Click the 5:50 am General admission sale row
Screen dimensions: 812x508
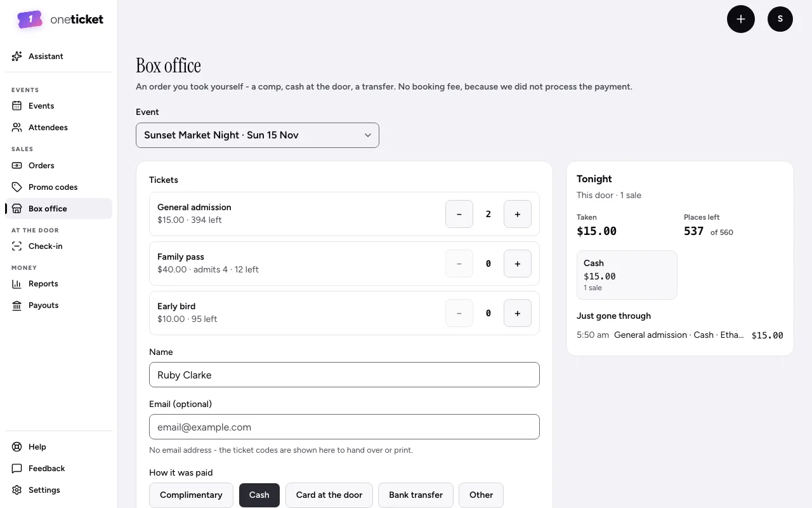680,335
